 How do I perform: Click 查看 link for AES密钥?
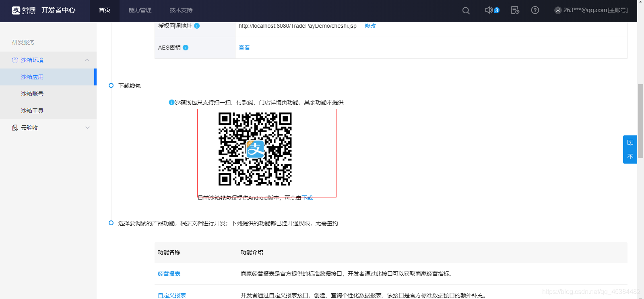(244, 48)
